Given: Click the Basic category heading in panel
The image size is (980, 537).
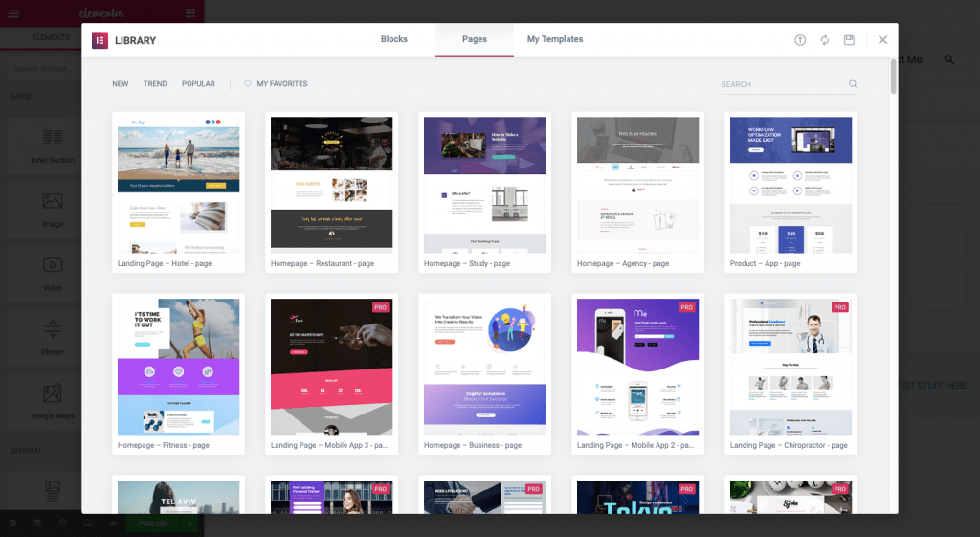Looking at the screenshot, I should click(20, 97).
